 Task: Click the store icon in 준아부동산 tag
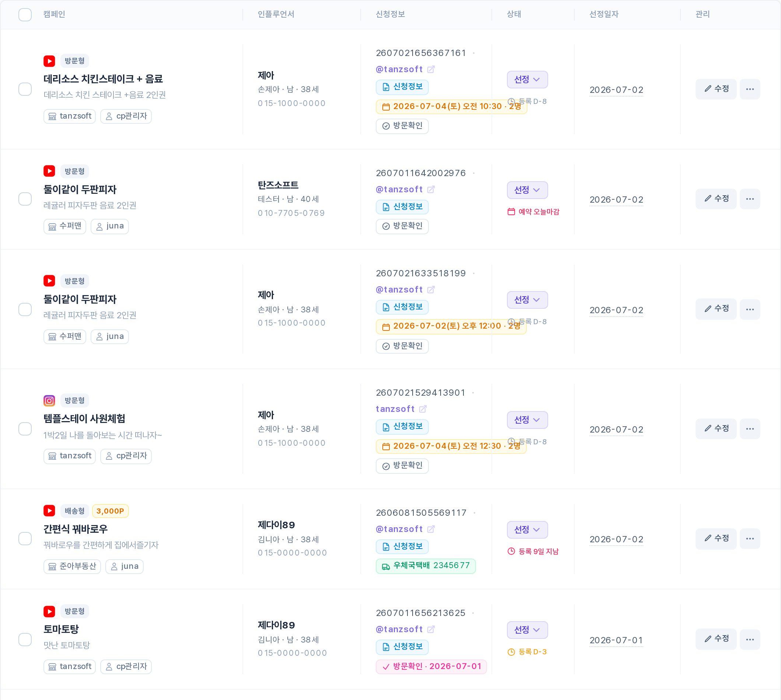point(52,567)
